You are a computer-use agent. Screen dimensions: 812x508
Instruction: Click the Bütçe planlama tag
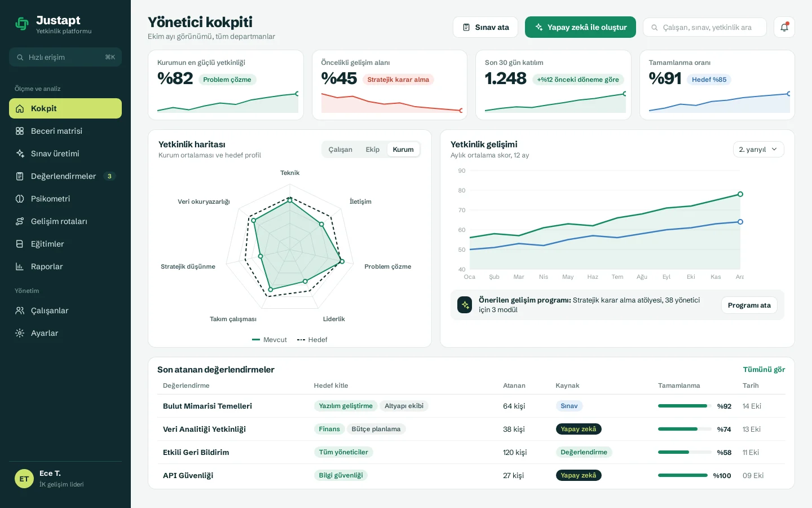376,429
